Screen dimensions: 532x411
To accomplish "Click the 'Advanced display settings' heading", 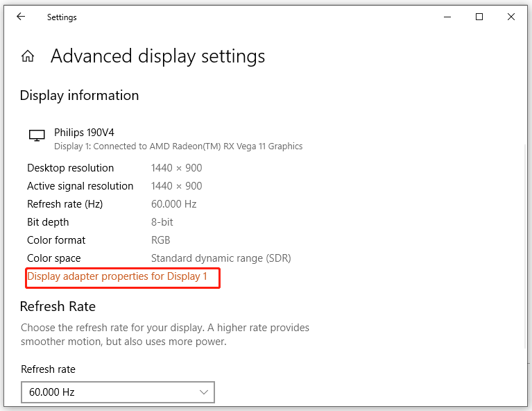I will tap(157, 56).
